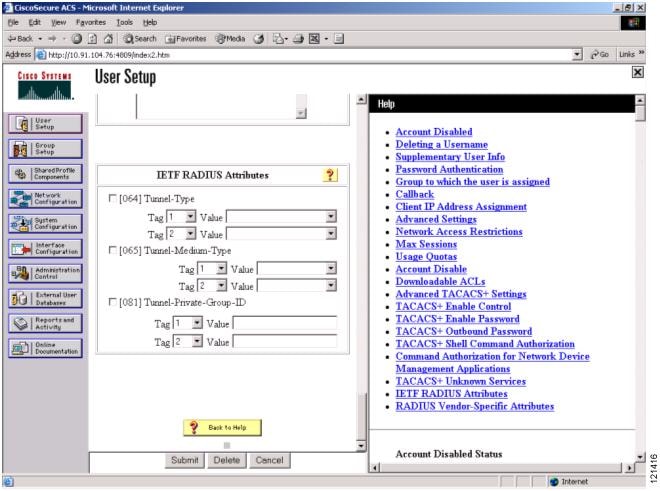Open Shared Profile Components section
The height and width of the screenshot is (491, 660).
coord(45,173)
